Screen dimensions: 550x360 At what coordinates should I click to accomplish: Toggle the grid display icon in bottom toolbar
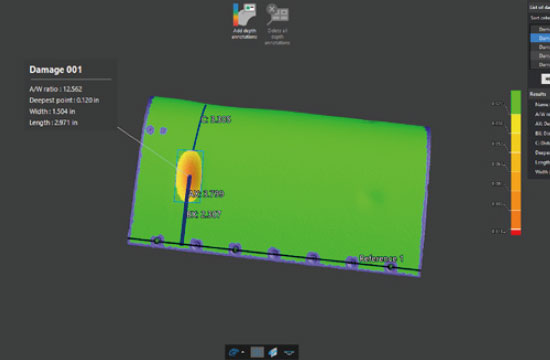tap(257, 352)
